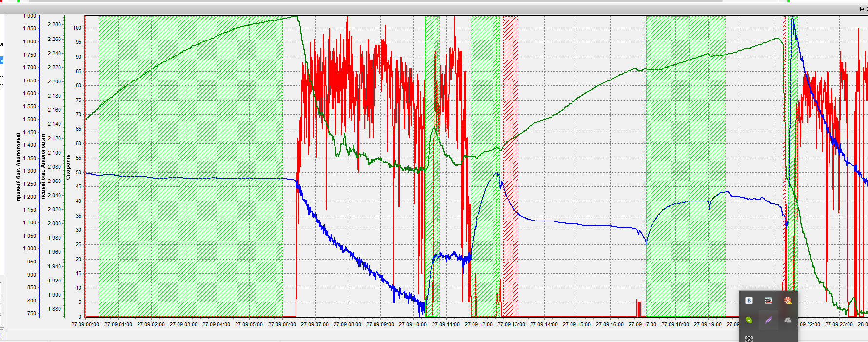This screenshot has height=342, width=868.
Task: Click 'левый бак. Аналоговый' axis title
Action: click(43, 166)
